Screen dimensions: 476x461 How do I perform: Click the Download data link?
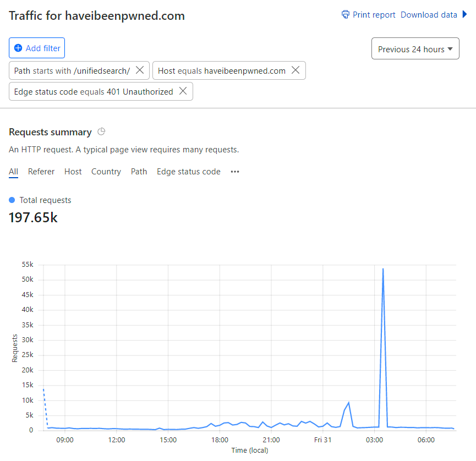tap(429, 15)
